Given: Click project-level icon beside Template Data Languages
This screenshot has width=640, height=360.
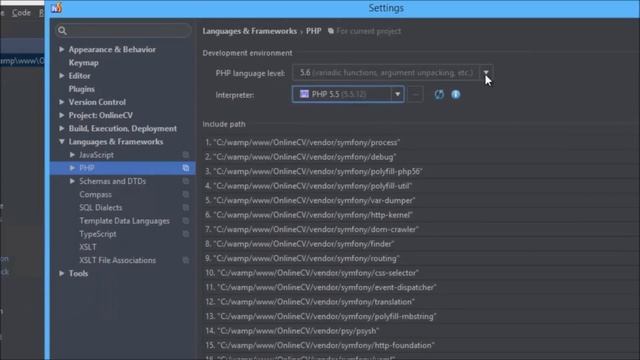Looking at the screenshot, I should (186, 221).
